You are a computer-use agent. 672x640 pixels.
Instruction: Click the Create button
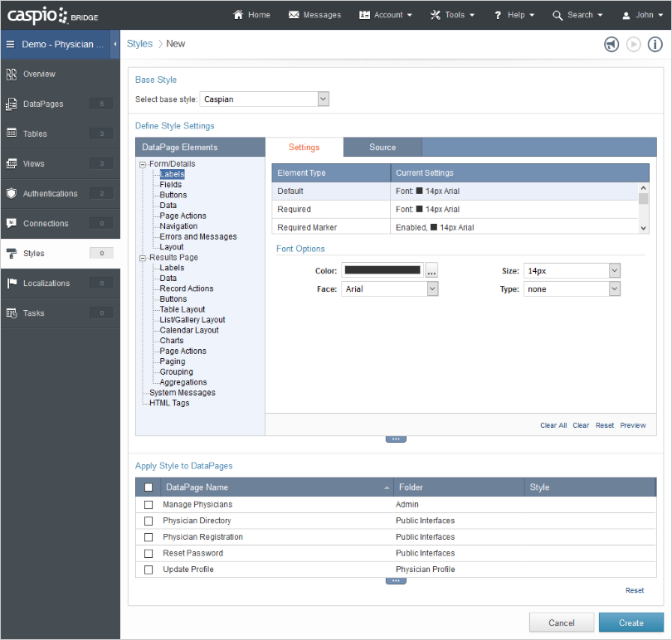[x=631, y=623]
